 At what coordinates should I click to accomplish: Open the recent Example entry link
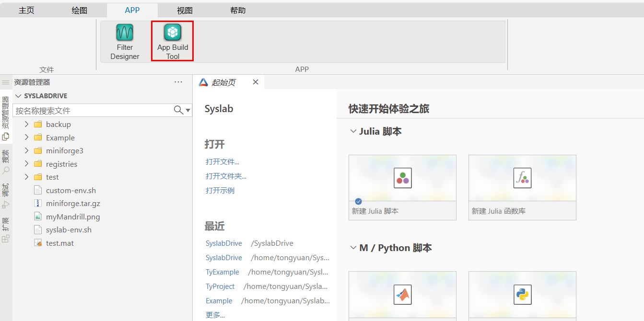click(219, 301)
